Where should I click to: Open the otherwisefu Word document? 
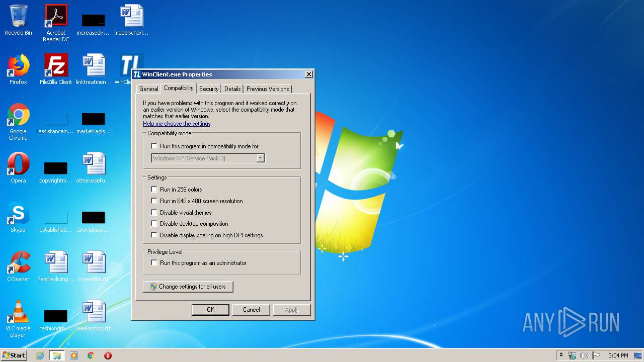tap(94, 168)
